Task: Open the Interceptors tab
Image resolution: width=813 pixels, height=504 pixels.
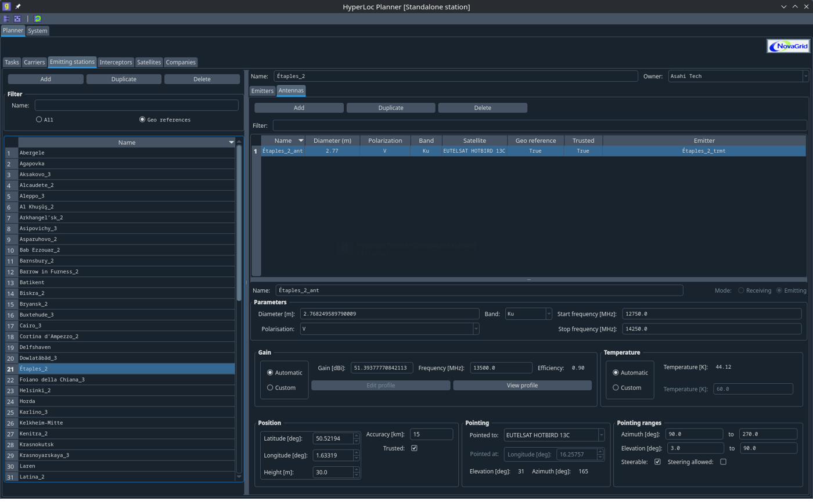Action: pyautogui.click(x=116, y=62)
